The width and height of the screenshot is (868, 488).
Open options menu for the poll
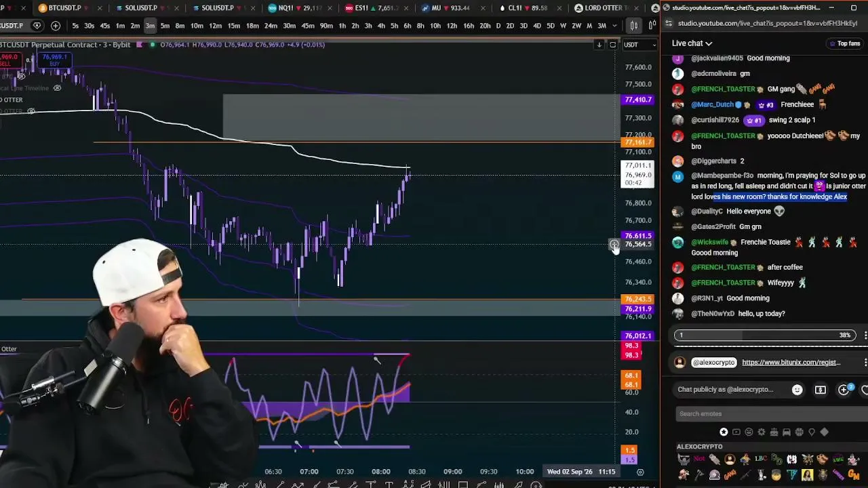(865, 335)
